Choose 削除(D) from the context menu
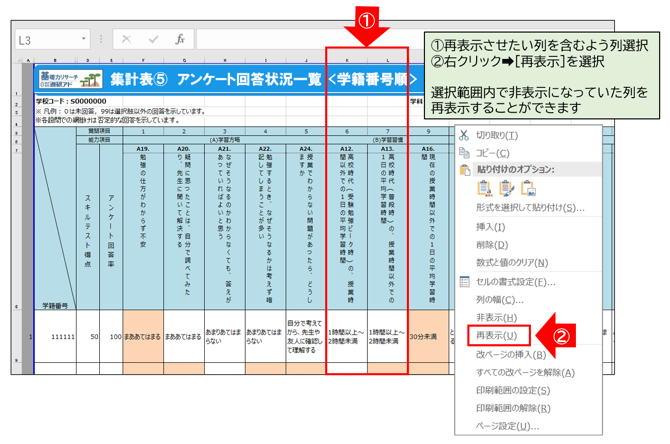Screen dimensions: 670x444 coord(492,245)
